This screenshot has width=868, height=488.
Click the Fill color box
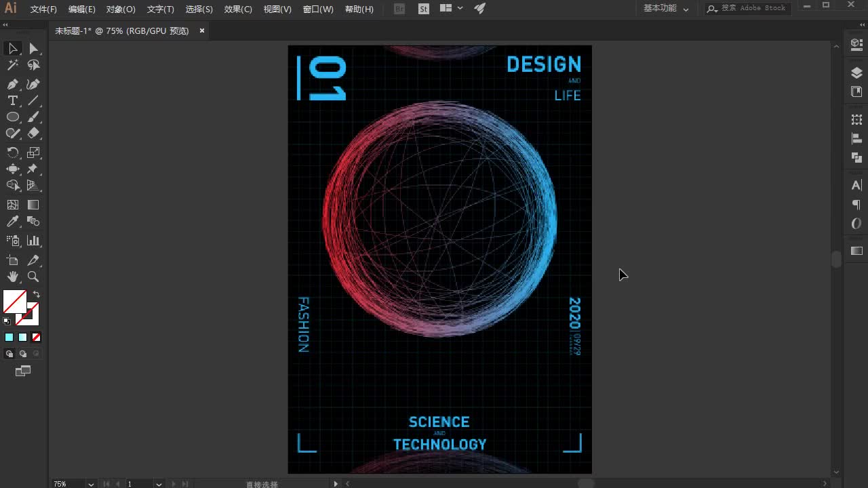click(14, 302)
